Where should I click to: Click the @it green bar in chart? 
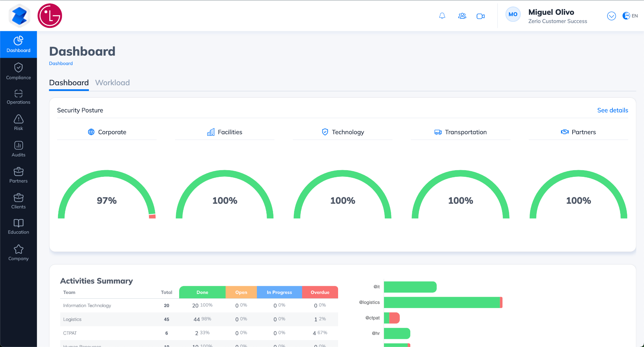(410, 287)
